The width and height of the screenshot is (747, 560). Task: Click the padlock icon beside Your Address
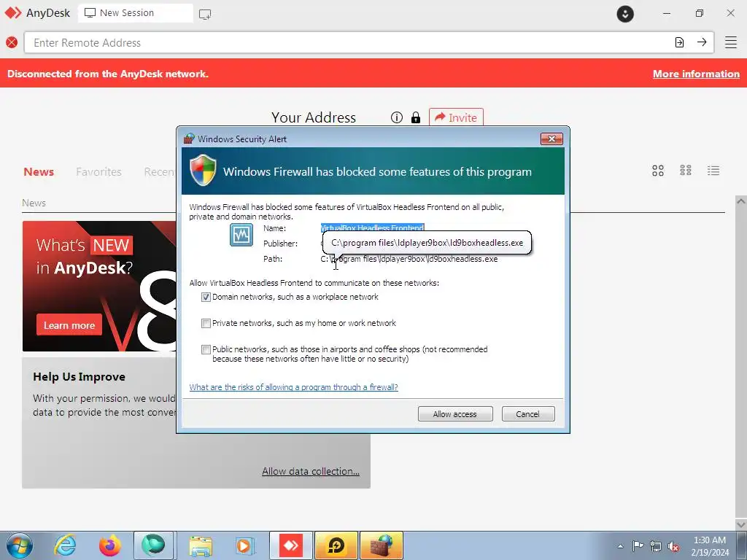point(416,117)
